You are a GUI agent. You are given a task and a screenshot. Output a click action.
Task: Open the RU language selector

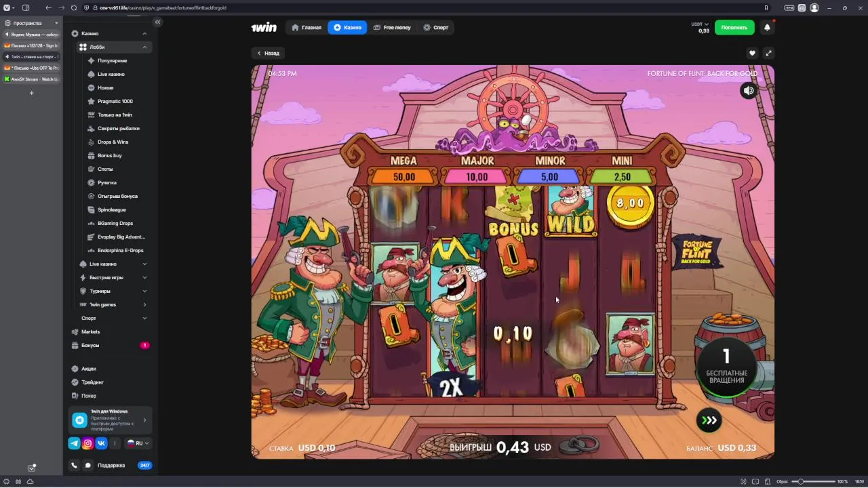138,443
